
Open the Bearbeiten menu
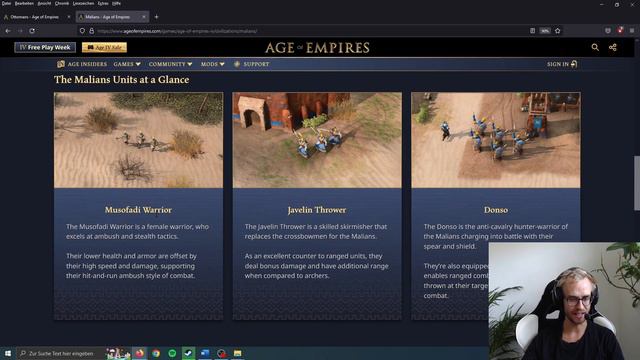(24, 3)
